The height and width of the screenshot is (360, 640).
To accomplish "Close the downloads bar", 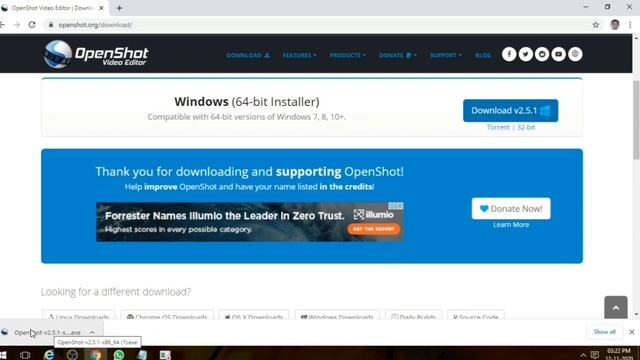I will [632, 332].
